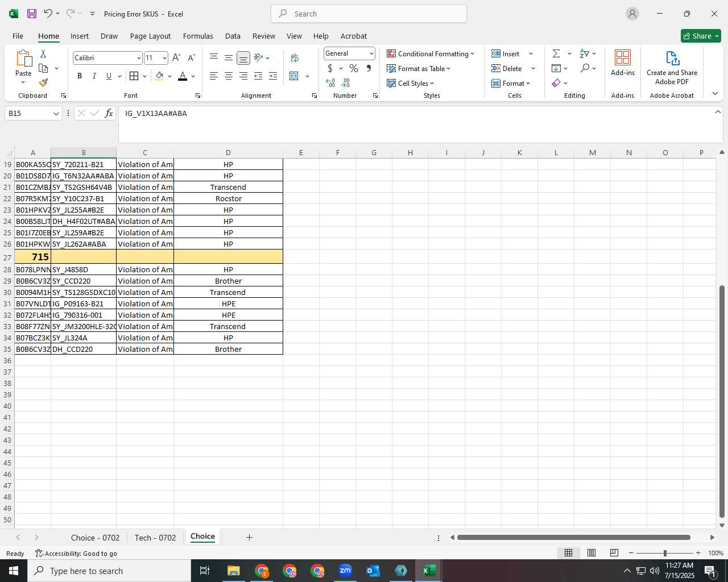The height and width of the screenshot is (582, 728).
Task: Add a new sheet with plus button
Action: 249,537
